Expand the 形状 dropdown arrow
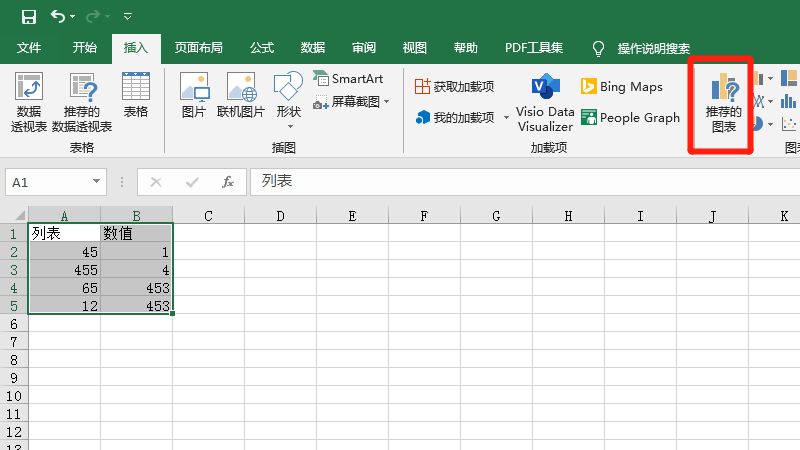This screenshot has height=450, width=800. pos(290,127)
